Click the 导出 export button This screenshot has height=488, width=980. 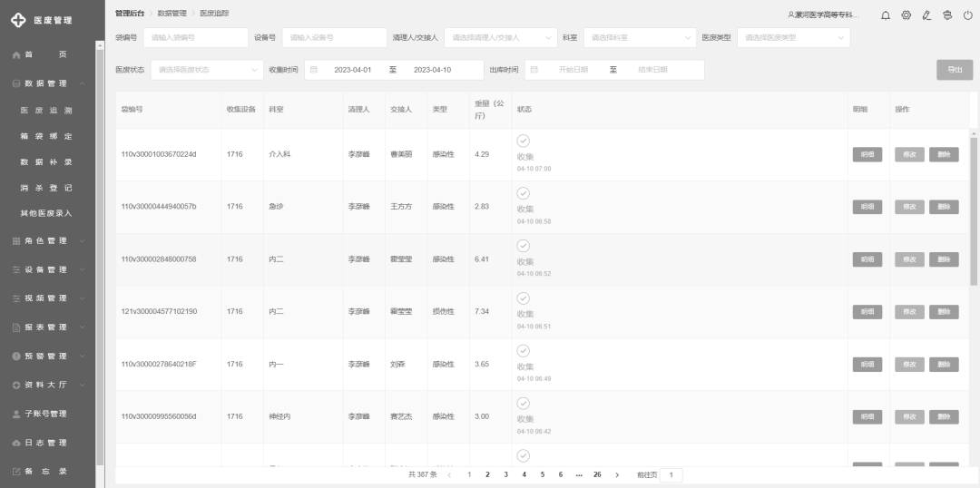pos(954,70)
